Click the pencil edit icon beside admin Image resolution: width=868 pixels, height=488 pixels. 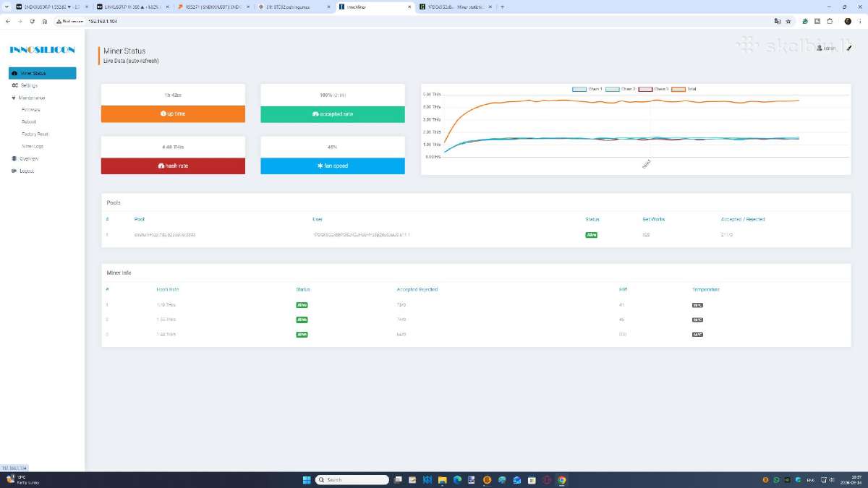(x=849, y=48)
